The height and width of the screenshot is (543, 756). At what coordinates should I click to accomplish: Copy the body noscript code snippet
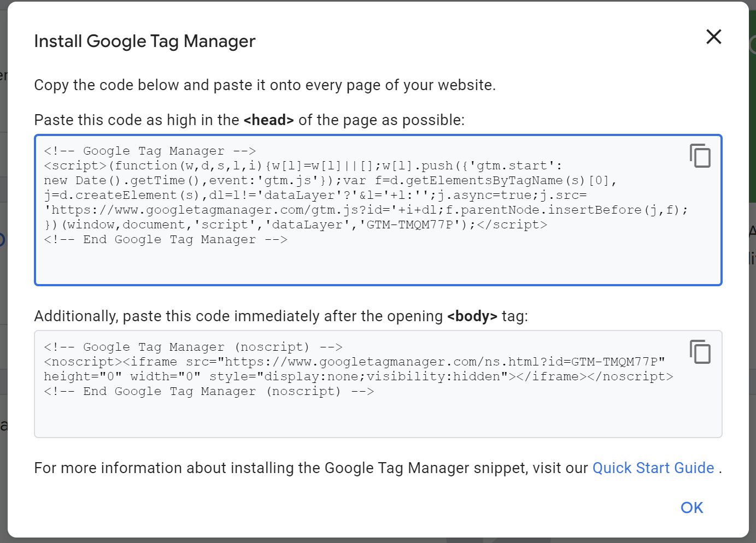point(700,352)
